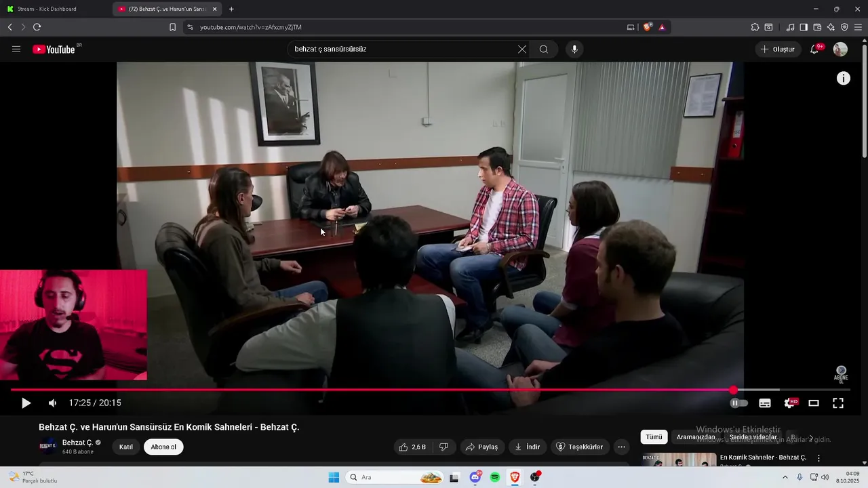Select the Aramanızdan filter chip
Screen dimensions: 868x488
(696, 437)
